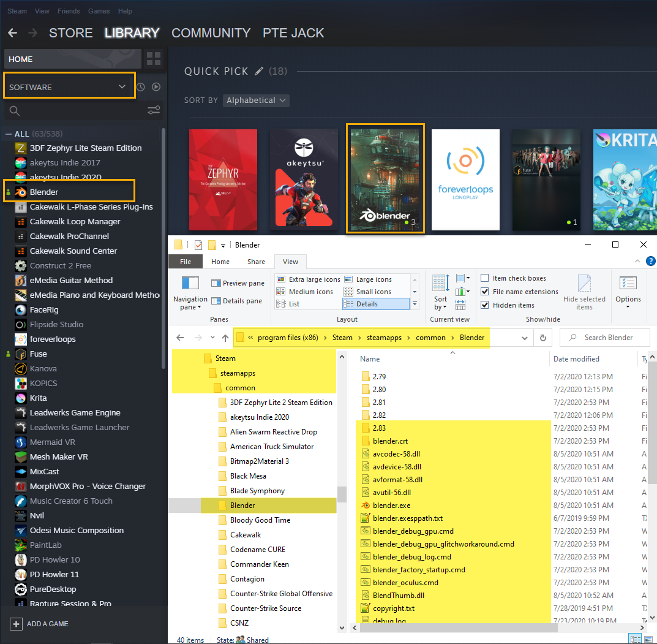Viewport: 657px width, 644px height.
Task: Click the FaceRig icon in the library list
Action: point(21,310)
